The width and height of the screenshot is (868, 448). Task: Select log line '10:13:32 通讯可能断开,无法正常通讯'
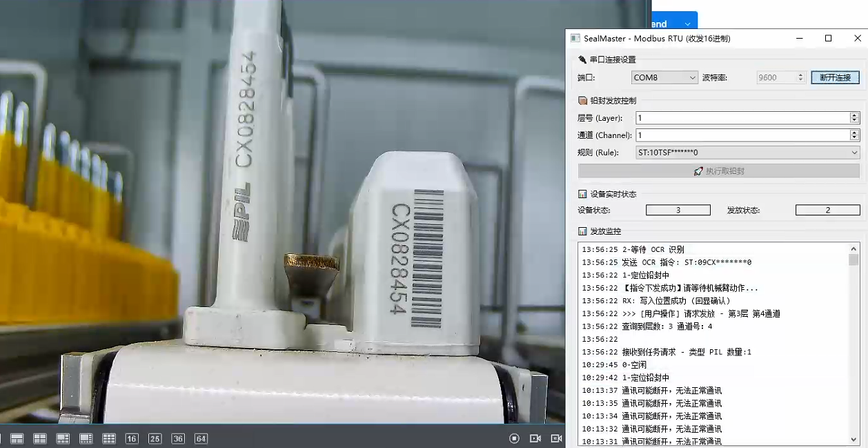[652, 429]
